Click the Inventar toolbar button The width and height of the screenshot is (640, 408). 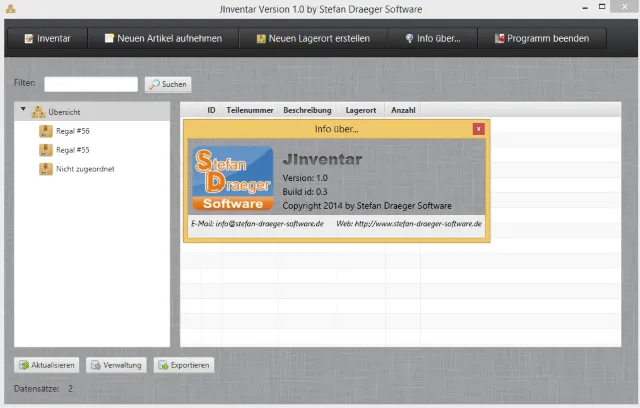(47, 39)
